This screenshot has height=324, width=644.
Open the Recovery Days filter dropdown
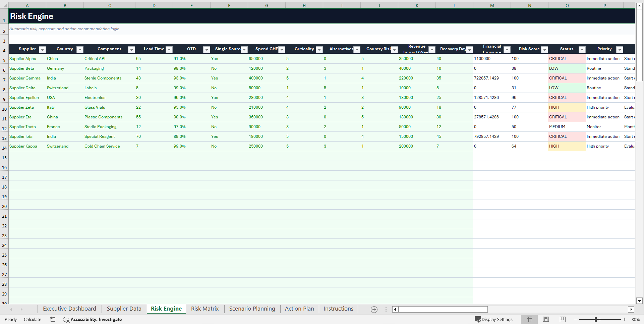[x=470, y=50]
